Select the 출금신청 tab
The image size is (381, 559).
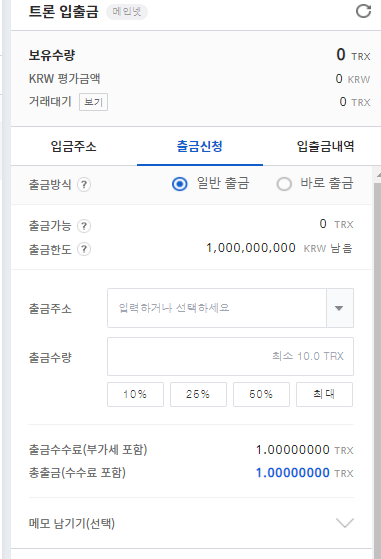pos(200,146)
